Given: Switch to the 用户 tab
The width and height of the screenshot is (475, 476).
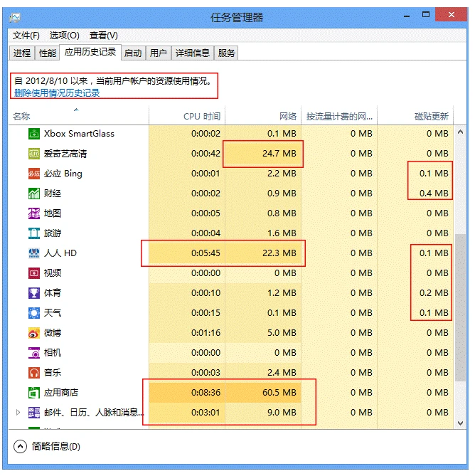Looking at the screenshot, I should pos(159,53).
